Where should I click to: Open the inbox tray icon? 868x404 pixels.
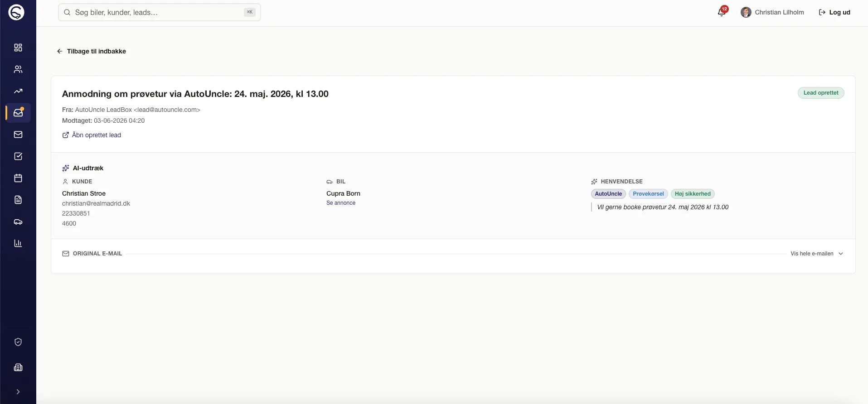(18, 113)
